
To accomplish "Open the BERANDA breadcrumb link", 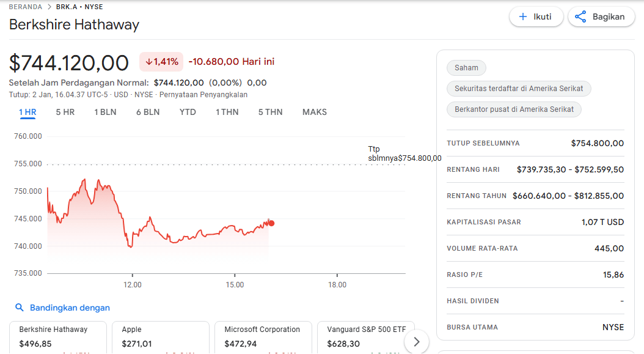I will [x=24, y=8].
